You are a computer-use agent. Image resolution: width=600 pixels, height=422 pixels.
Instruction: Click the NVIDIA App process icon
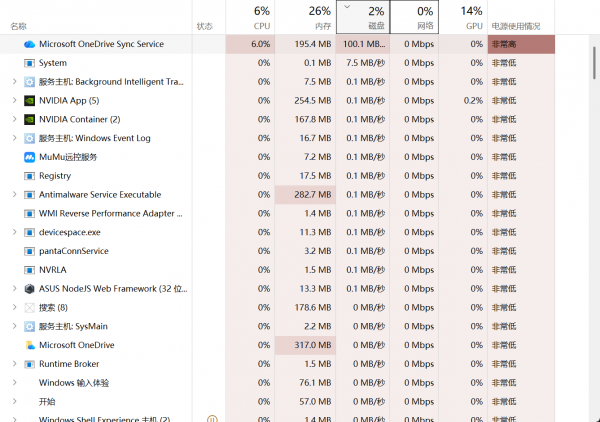click(x=29, y=101)
